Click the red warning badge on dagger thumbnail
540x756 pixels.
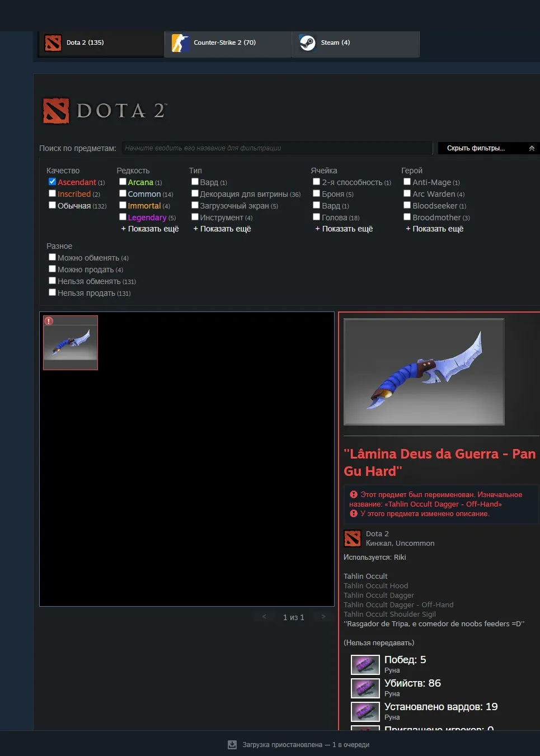point(49,321)
